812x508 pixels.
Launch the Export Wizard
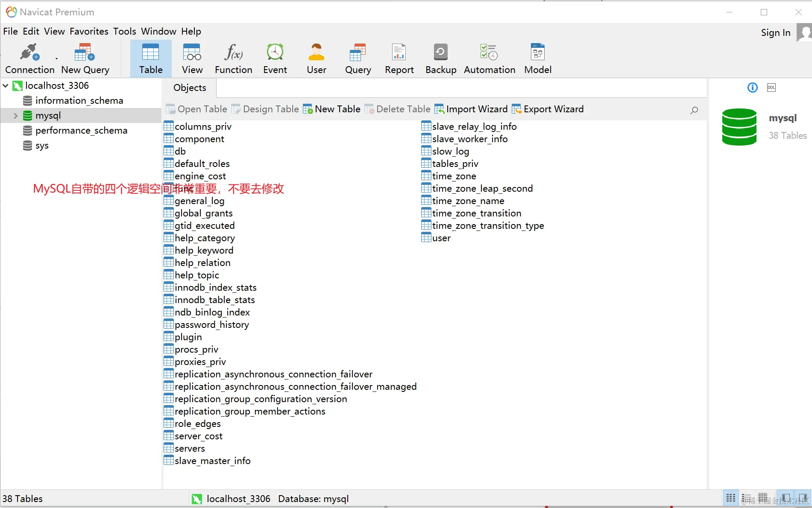click(x=548, y=109)
